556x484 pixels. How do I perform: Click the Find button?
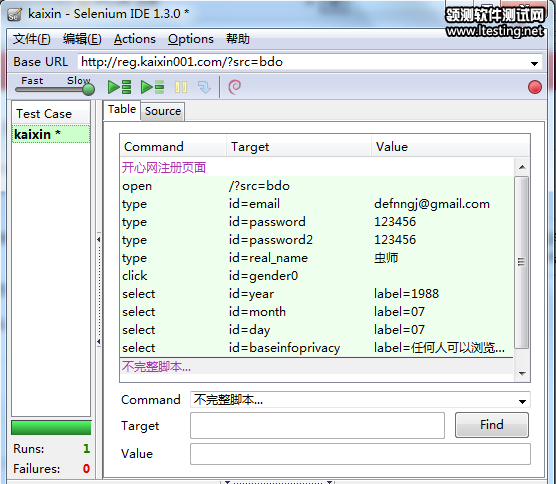point(491,425)
